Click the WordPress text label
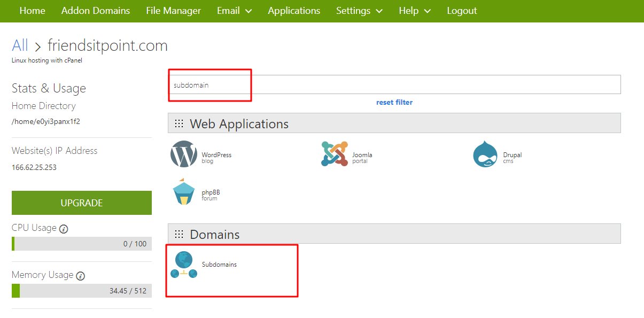The width and height of the screenshot is (644, 318). pos(216,155)
